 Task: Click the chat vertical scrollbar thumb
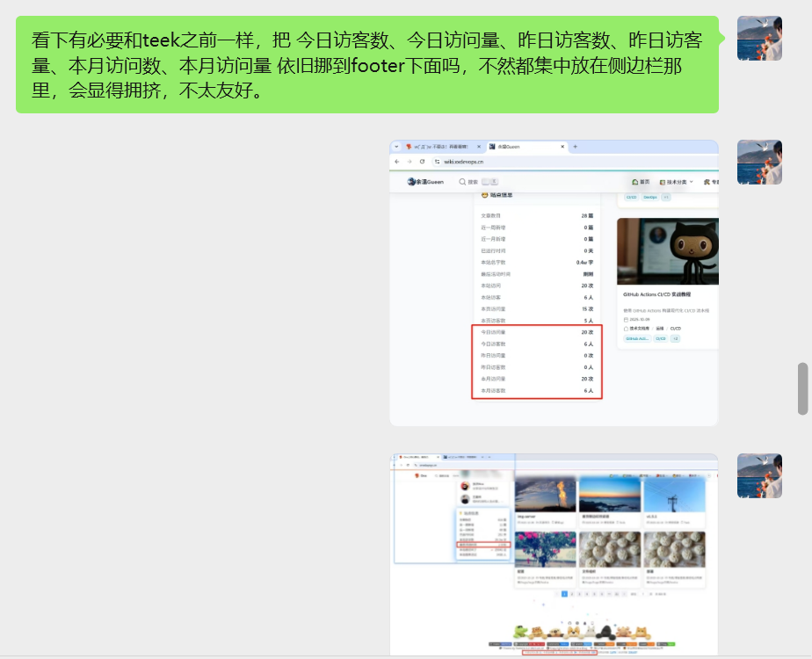click(802, 388)
